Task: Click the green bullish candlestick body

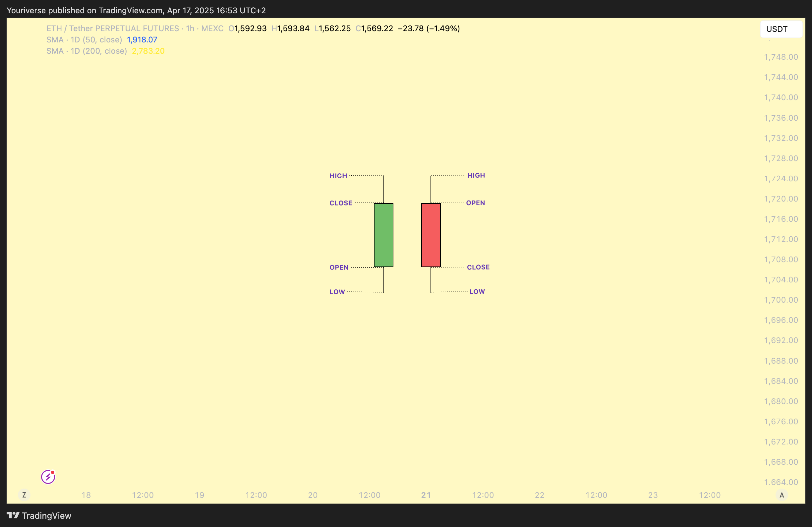Action: 383,235
